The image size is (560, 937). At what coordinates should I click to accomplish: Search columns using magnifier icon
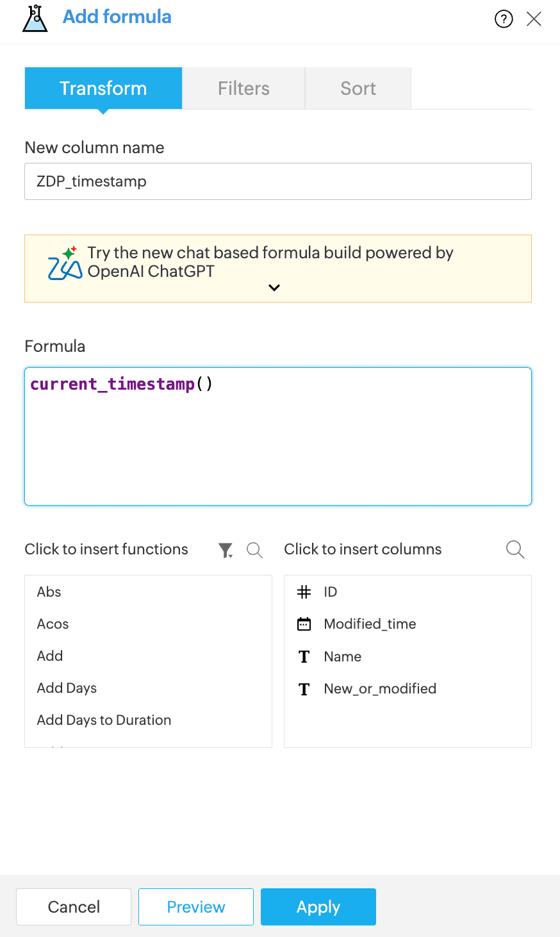(x=515, y=549)
